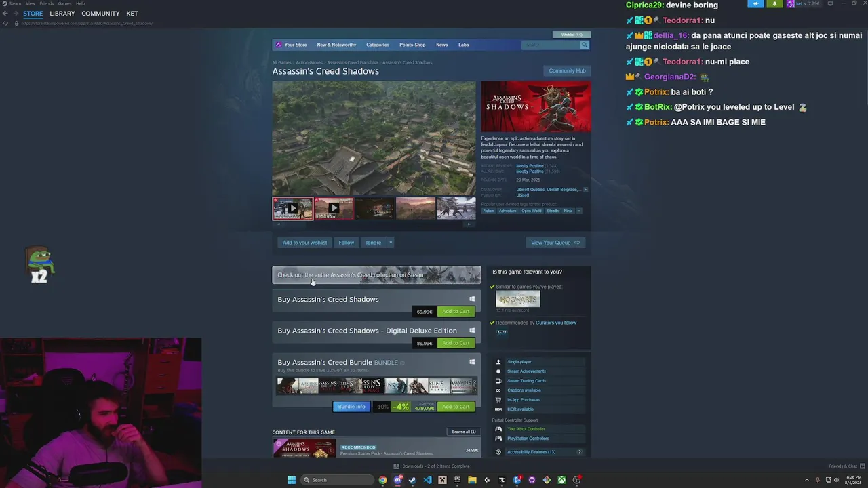
Task: Click Windows icon on Buy Assassin's Creed Shadows
Action: point(472,299)
